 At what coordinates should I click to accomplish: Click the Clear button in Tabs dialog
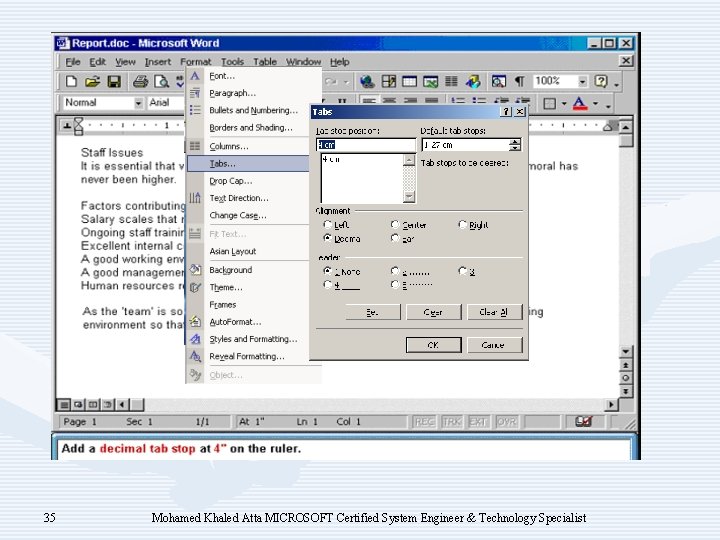click(x=433, y=312)
